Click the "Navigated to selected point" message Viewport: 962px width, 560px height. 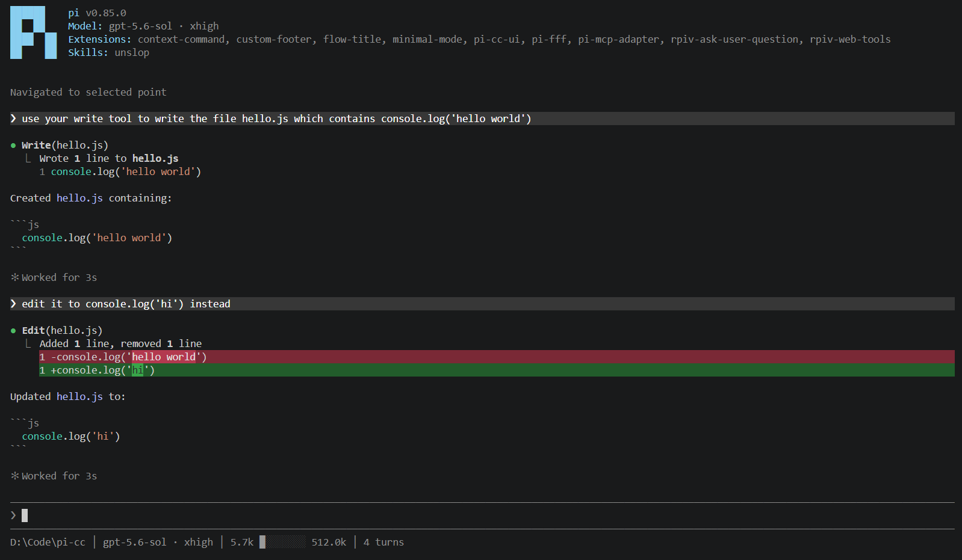[x=88, y=92]
